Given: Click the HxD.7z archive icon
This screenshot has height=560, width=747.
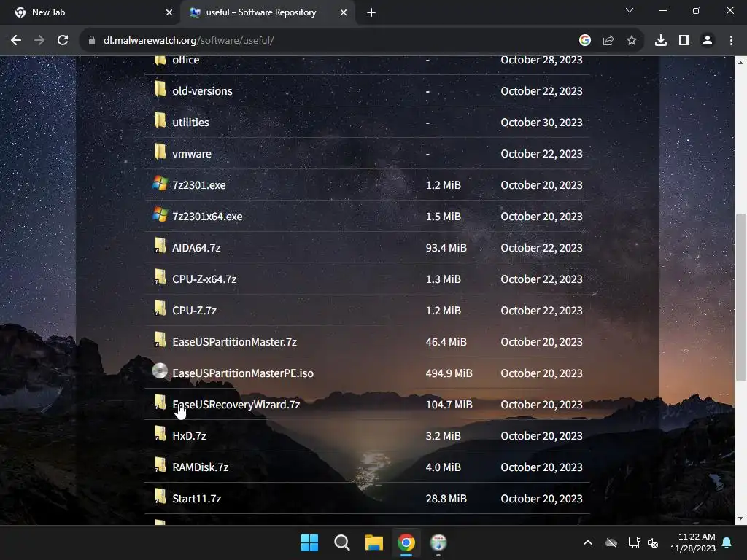Looking at the screenshot, I should [160, 435].
